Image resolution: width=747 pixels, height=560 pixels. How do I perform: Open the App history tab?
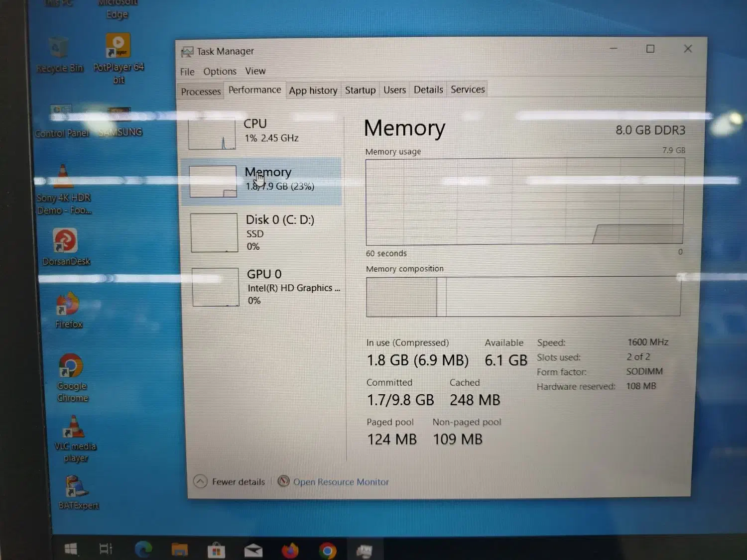(x=313, y=90)
